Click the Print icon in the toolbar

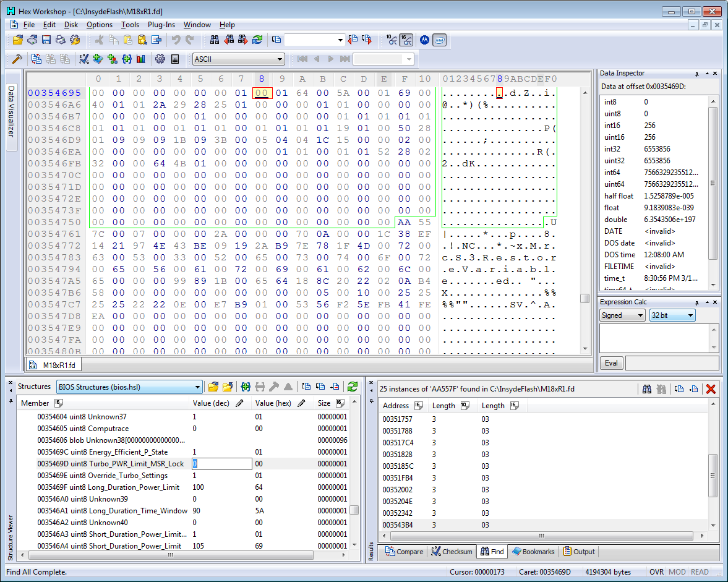(x=61, y=40)
